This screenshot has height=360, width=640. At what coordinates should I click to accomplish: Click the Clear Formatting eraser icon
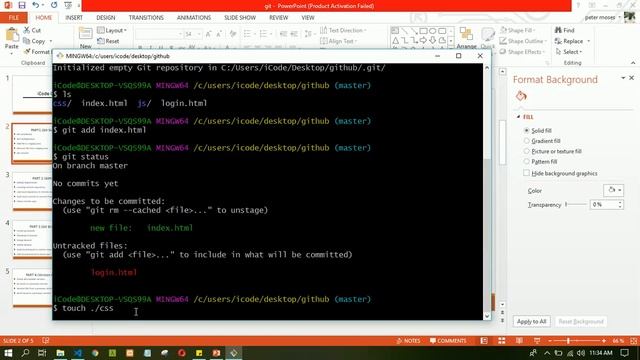[233, 34]
